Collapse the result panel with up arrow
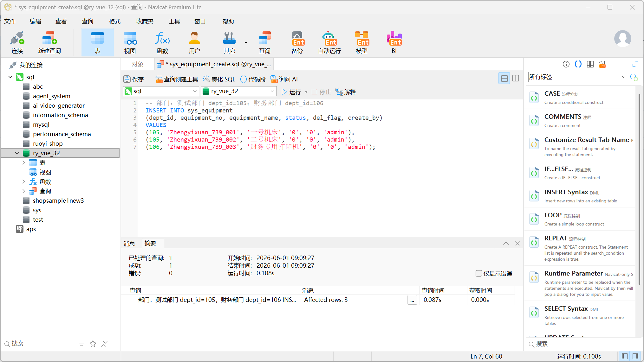Screen dimensions: 644x362 pos(506,243)
